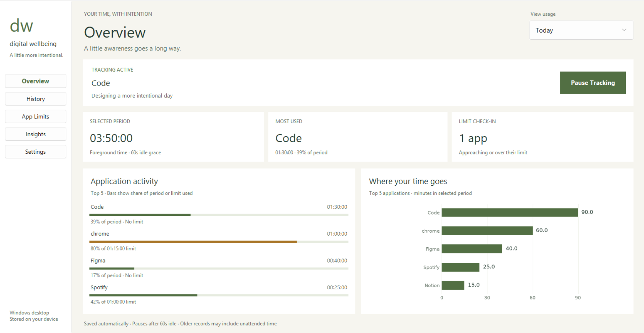Click the 'Code' most used value
The height and width of the screenshot is (333, 644).
[289, 138]
